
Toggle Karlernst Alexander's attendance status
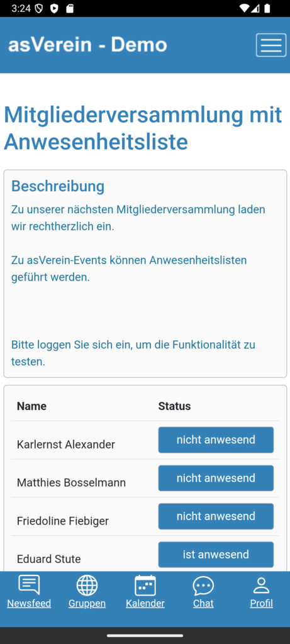(x=216, y=440)
